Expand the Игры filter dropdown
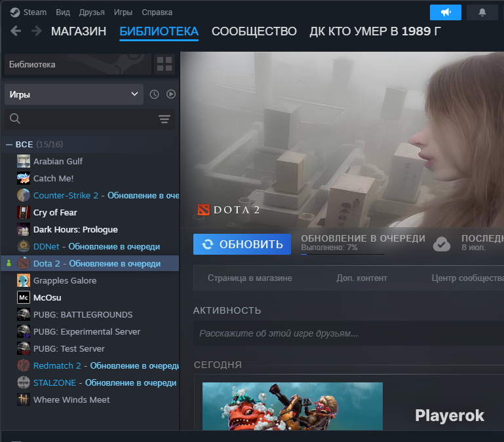The width and height of the screenshot is (504, 442). tap(74, 94)
